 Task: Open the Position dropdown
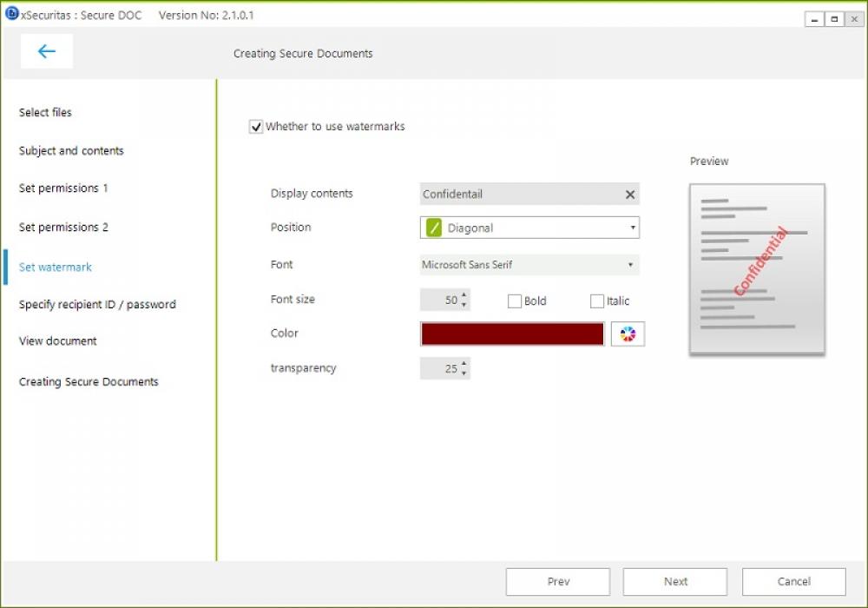pyautogui.click(x=633, y=227)
